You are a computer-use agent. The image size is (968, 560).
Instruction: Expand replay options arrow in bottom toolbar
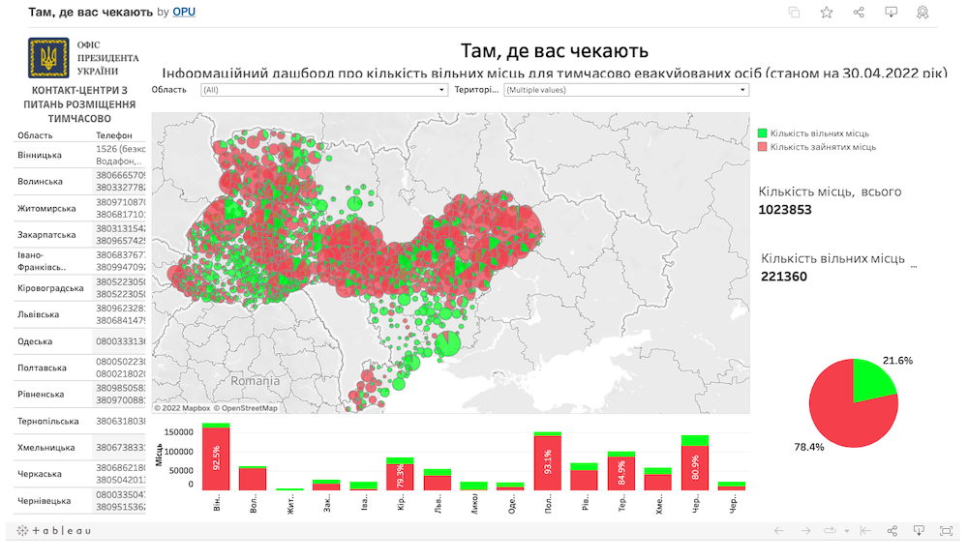click(846, 531)
